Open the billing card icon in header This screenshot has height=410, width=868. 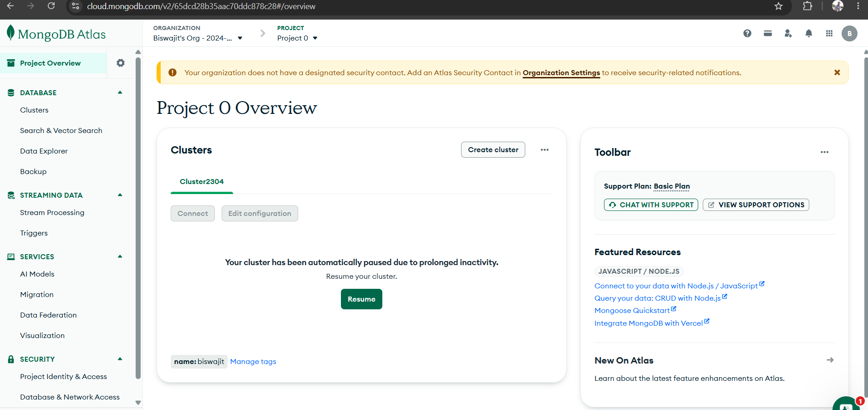point(768,33)
